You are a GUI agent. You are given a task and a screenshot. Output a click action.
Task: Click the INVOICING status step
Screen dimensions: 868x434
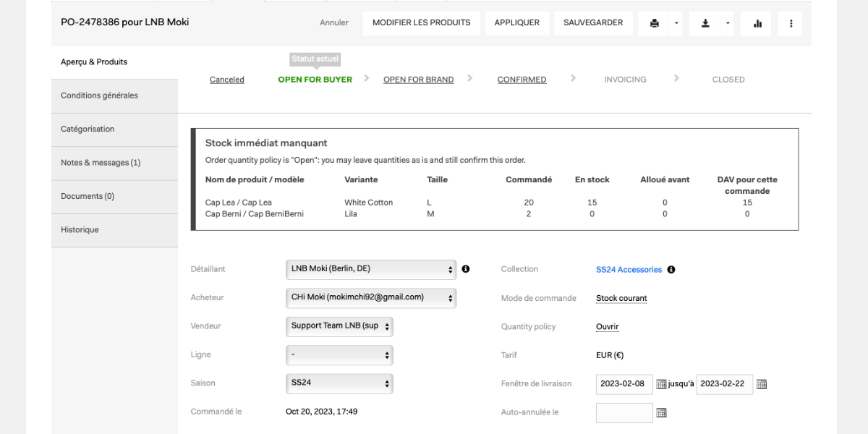pyautogui.click(x=625, y=80)
